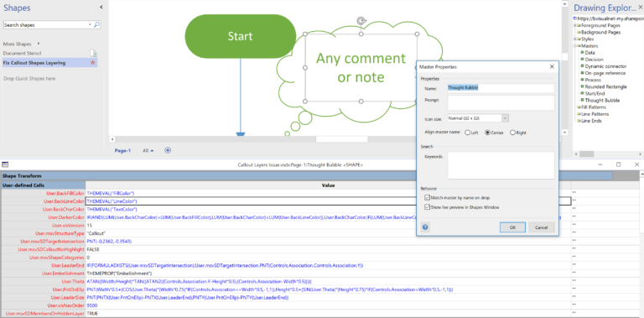Click the ShapeSheet window icon
Image resolution: width=644 pixels, height=318 pixels.
(5, 164)
